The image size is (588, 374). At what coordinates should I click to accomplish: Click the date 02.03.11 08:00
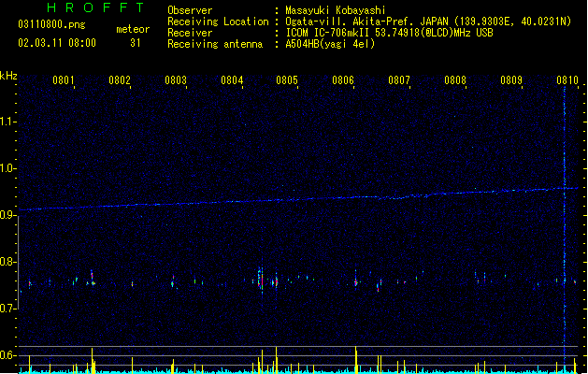click(x=57, y=43)
